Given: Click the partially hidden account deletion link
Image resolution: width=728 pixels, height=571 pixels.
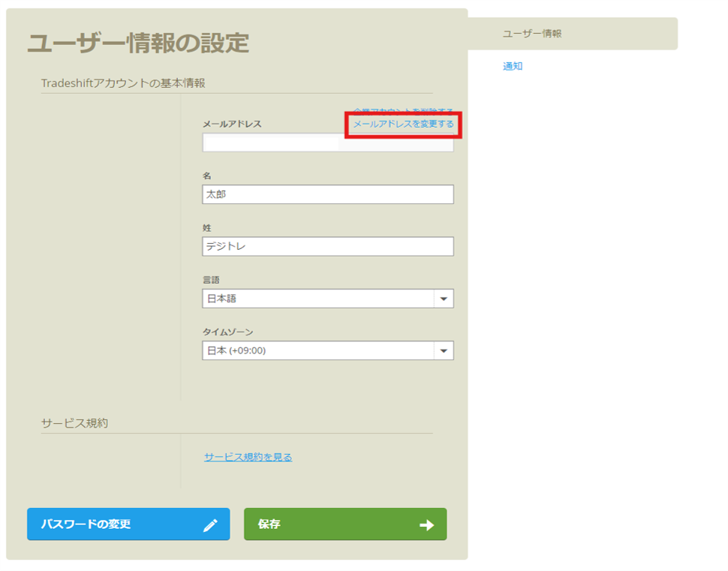Looking at the screenshot, I should coord(403,110).
